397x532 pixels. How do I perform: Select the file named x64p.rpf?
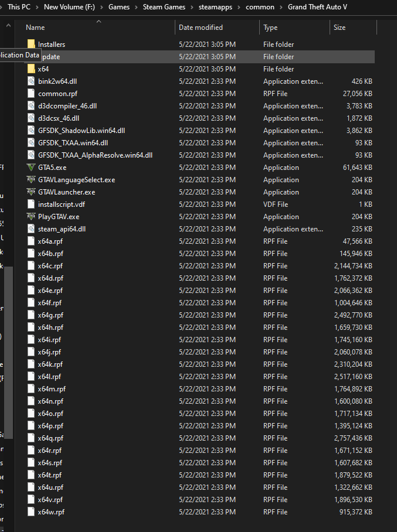coord(50,426)
